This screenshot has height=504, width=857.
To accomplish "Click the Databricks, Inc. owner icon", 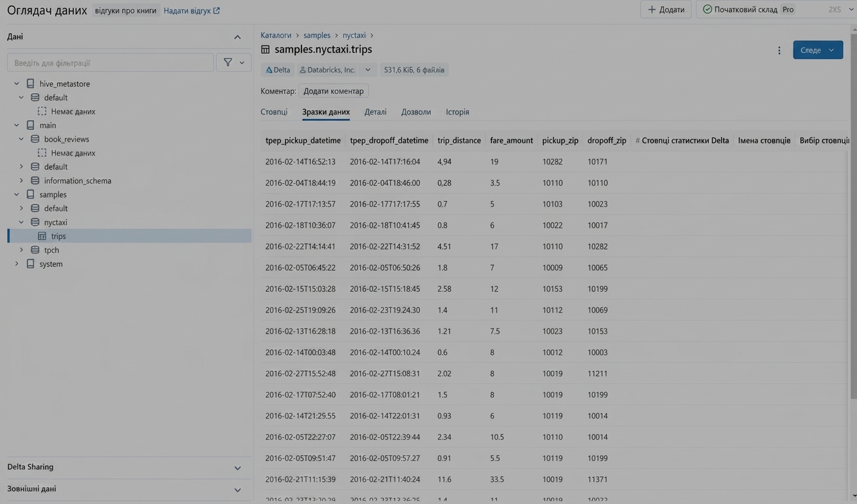I will [302, 69].
